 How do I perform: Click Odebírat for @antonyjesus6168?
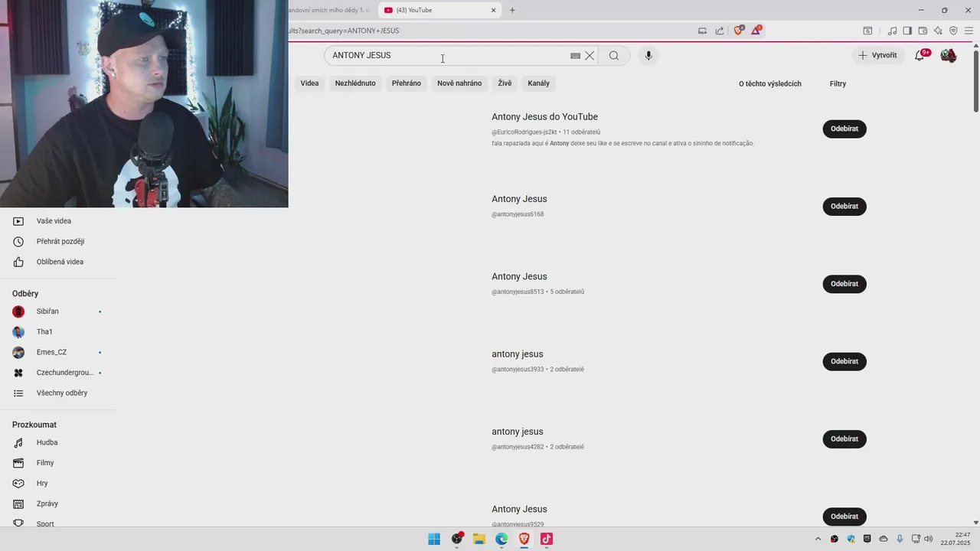coord(844,206)
